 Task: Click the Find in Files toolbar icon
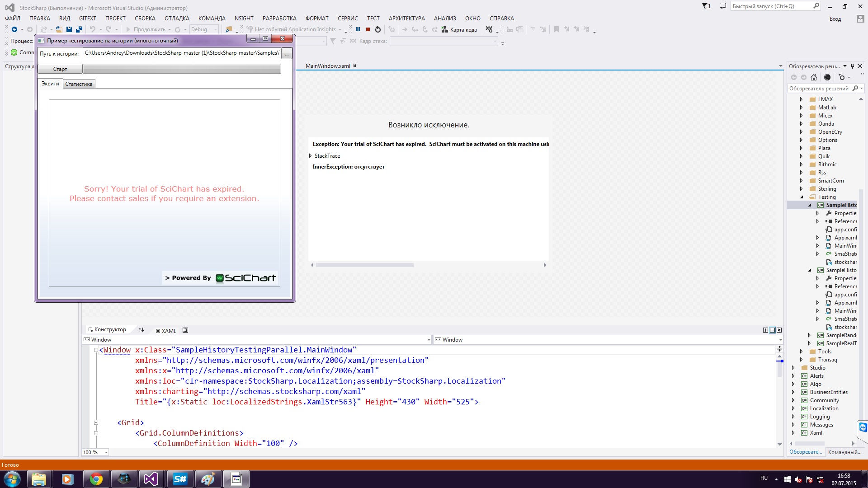229,29
